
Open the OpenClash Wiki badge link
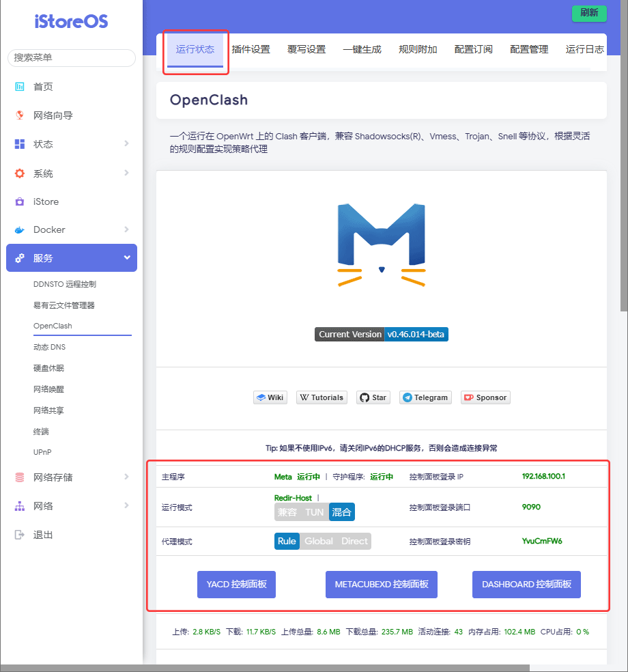coord(270,397)
